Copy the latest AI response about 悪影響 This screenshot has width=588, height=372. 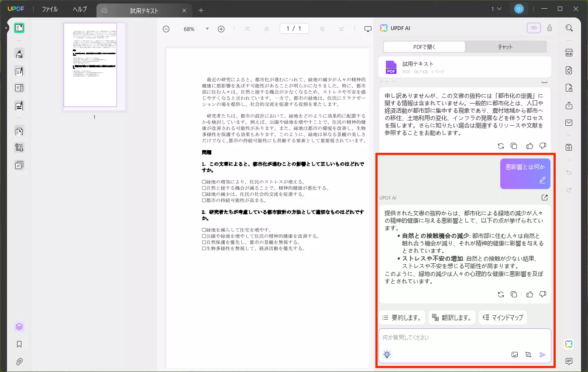pyautogui.click(x=514, y=294)
